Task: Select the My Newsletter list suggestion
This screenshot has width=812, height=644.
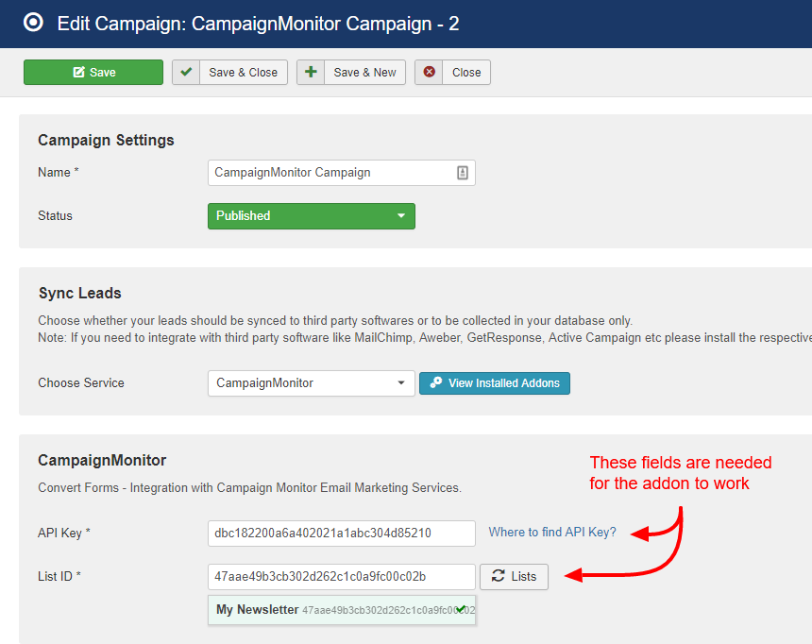Action: pyautogui.click(x=341, y=610)
